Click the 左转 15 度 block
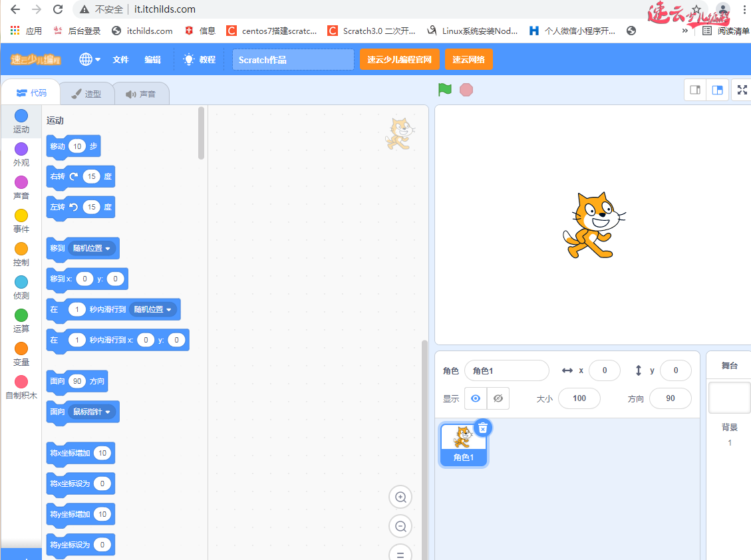This screenshot has height=560, width=751. [80, 208]
